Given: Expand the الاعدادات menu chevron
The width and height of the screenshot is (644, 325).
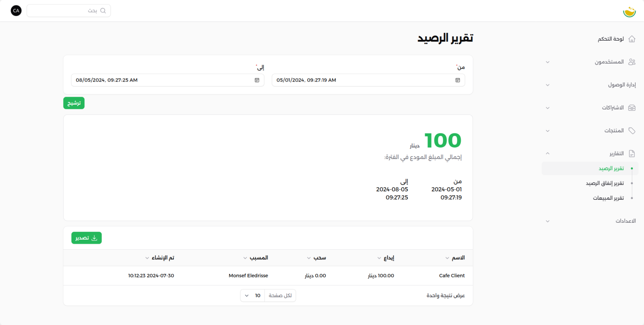Looking at the screenshot, I should pyautogui.click(x=548, y=221).
